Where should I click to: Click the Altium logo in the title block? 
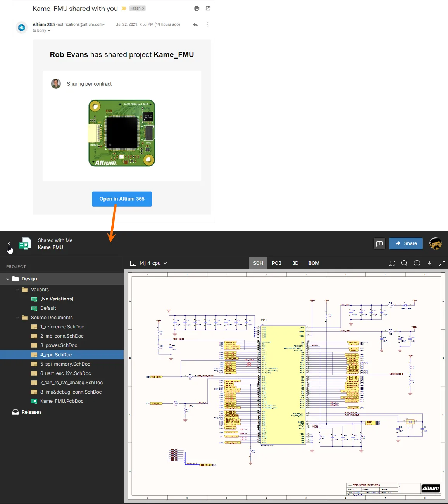431,488
